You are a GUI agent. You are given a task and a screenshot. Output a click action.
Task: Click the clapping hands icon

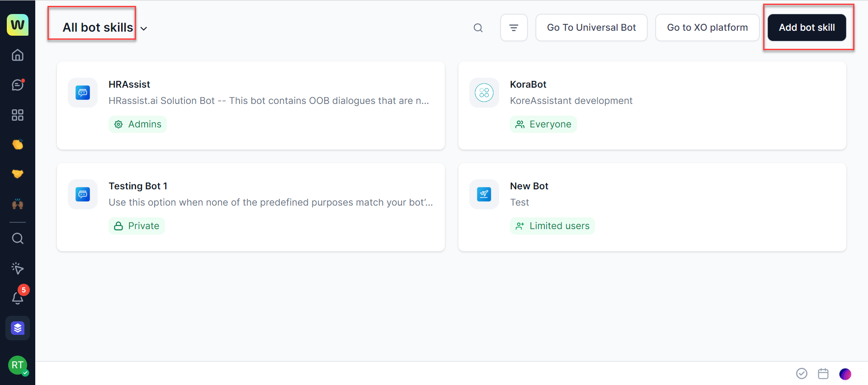coord(18,145)
